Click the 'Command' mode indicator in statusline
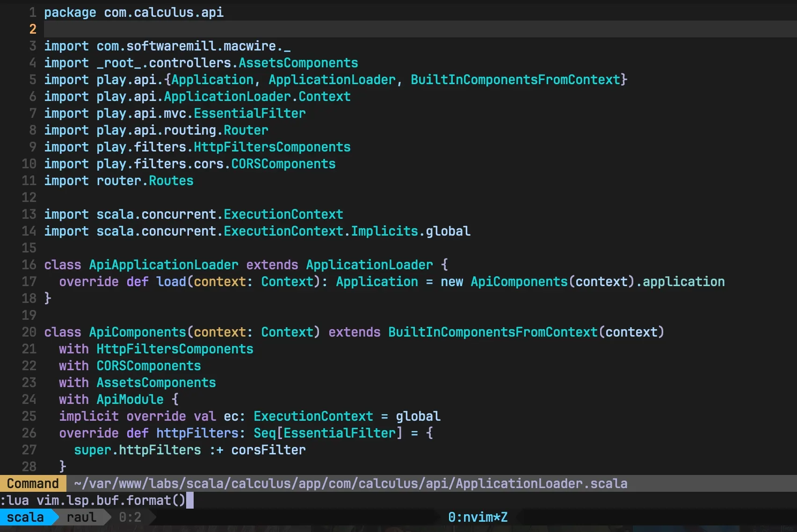 point(33,483)
